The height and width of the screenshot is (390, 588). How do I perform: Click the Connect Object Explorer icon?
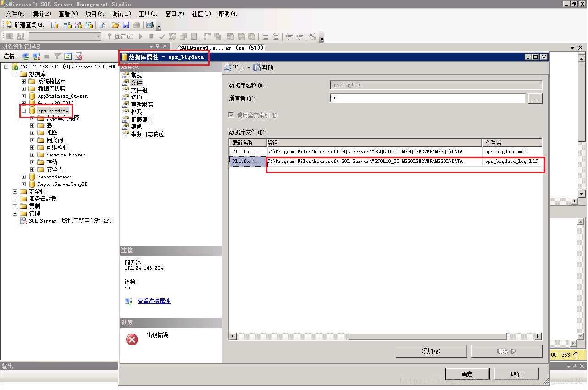[26, 56]
